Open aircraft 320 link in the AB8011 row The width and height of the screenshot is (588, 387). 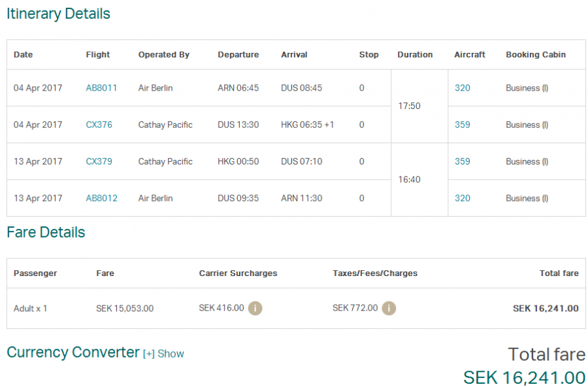pyautogui.click(x=462, y=88)
